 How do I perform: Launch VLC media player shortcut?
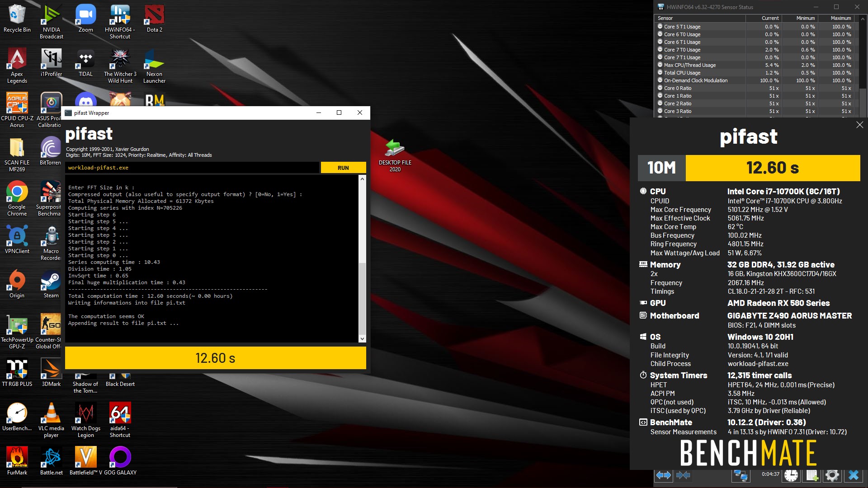click(51, 420)
